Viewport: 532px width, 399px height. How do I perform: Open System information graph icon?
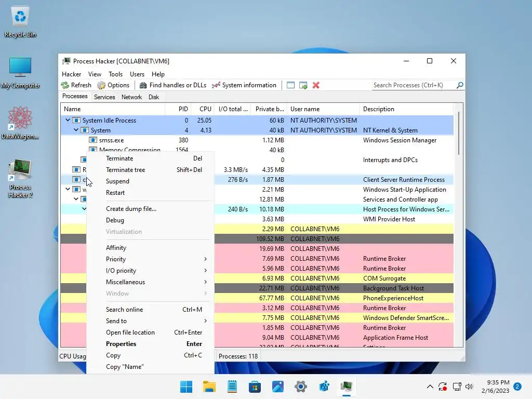pos(216,85)
